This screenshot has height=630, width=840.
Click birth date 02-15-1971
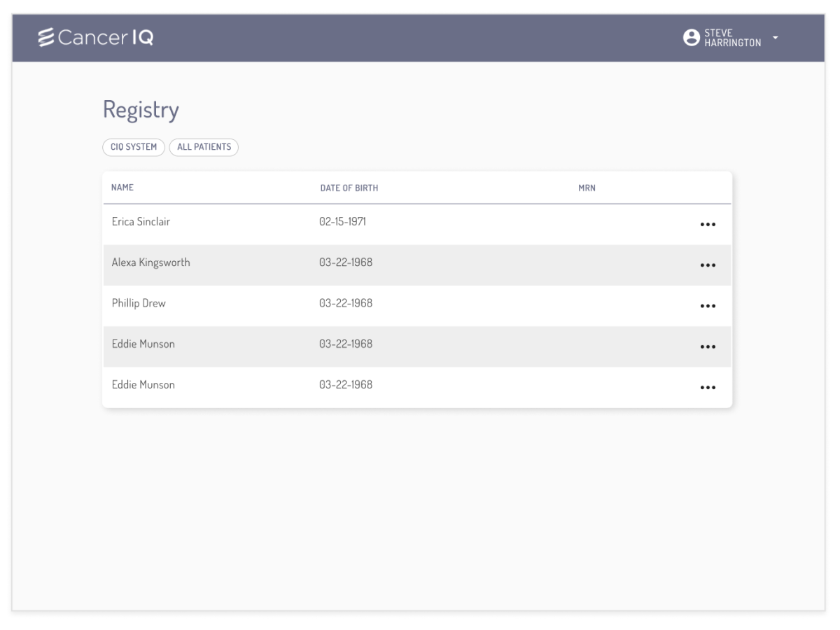(x=343, y=223)
